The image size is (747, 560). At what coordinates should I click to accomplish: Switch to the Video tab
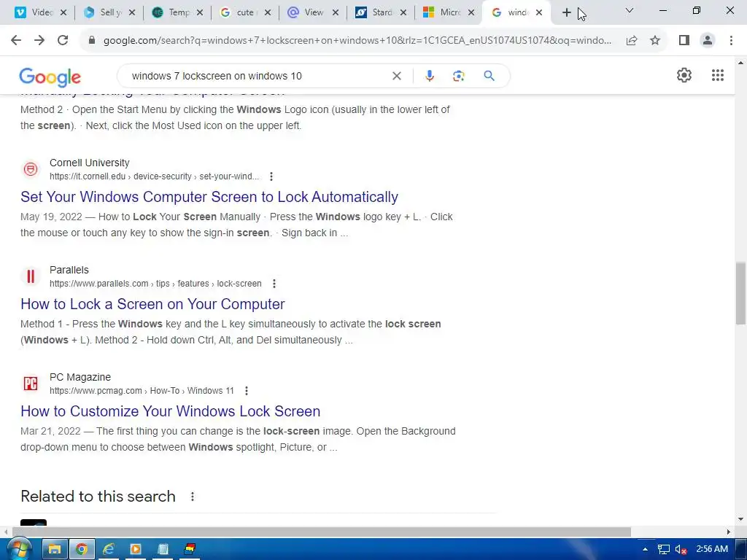[x=42, y=12]
